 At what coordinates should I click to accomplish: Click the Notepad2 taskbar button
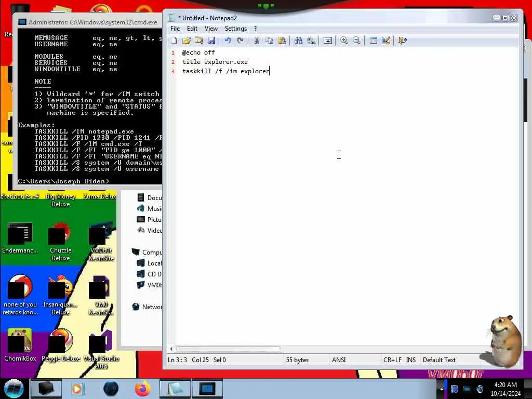pos(175,389)
